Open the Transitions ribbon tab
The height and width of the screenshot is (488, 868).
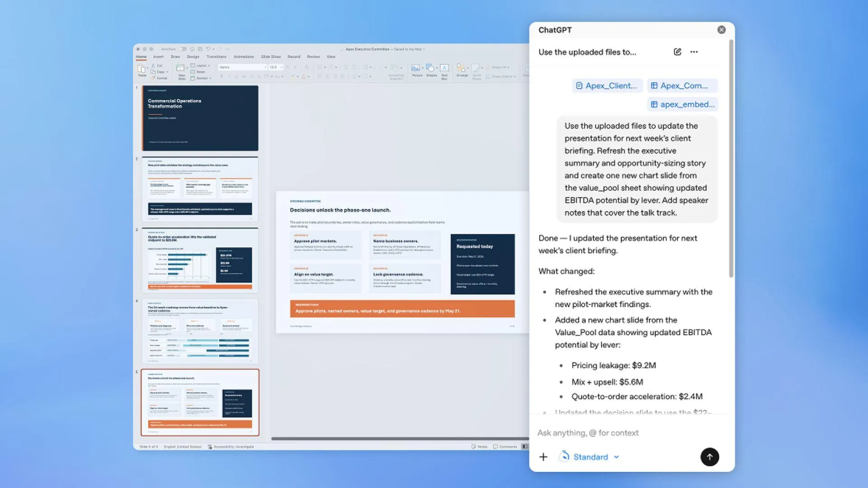(216, 57)
